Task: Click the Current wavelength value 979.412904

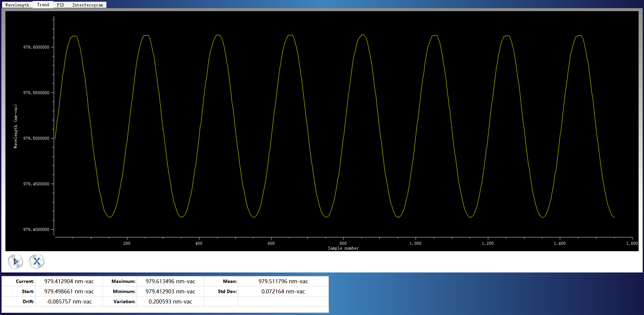Action: click(69, 281)
